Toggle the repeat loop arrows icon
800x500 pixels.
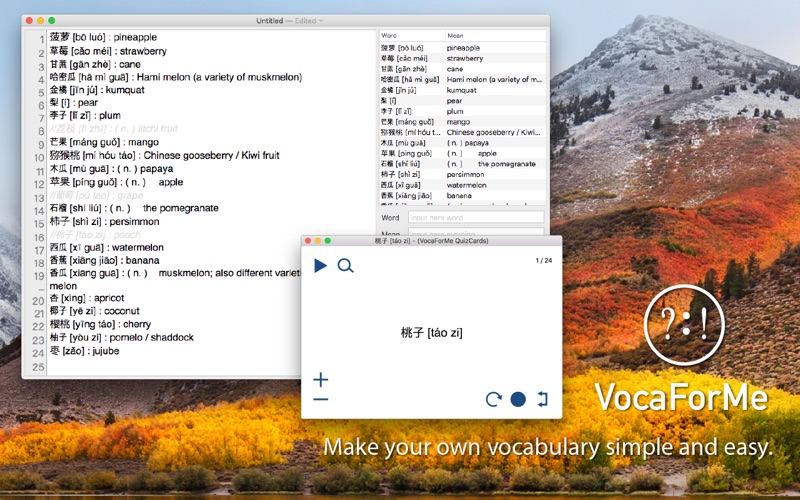click(x=542, y=399)
